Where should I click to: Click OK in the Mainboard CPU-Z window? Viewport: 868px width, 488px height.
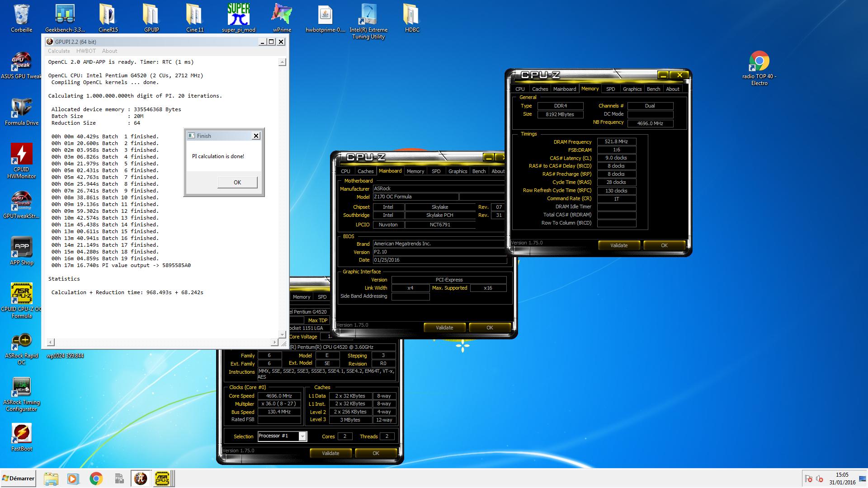(x=490, y=328)
